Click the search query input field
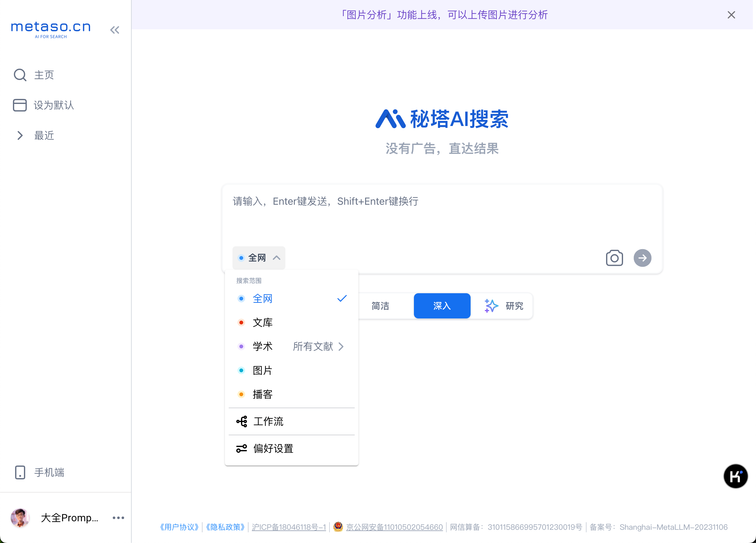 (442, 217)
